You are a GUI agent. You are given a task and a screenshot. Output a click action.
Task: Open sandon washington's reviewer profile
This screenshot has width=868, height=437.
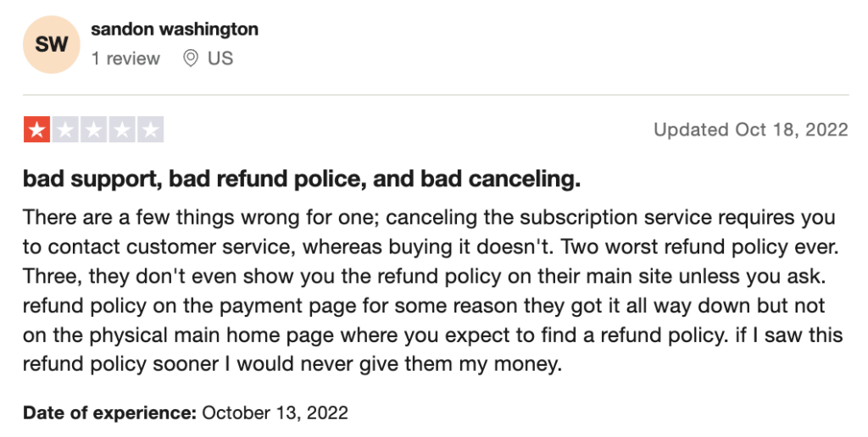[x=175, y=30]
